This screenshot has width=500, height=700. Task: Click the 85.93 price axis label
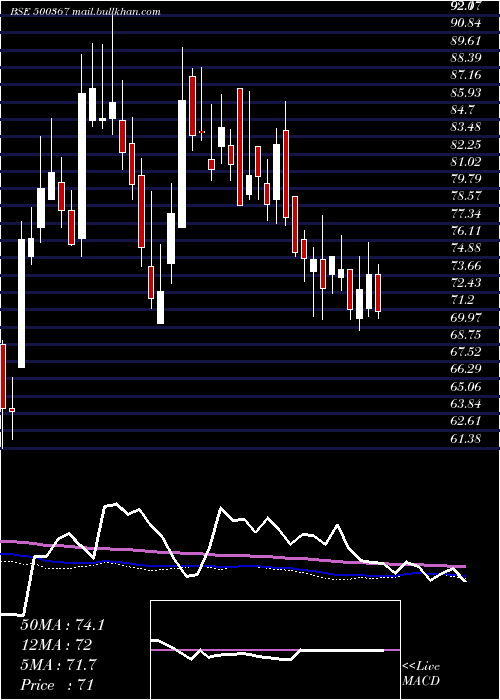465,92
